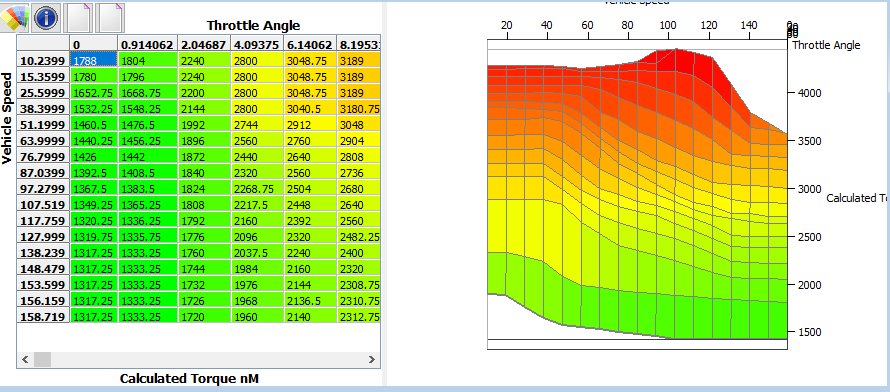Select the 148.479 row header
This screenshot has width=890, height=392.
pos(43,268)
